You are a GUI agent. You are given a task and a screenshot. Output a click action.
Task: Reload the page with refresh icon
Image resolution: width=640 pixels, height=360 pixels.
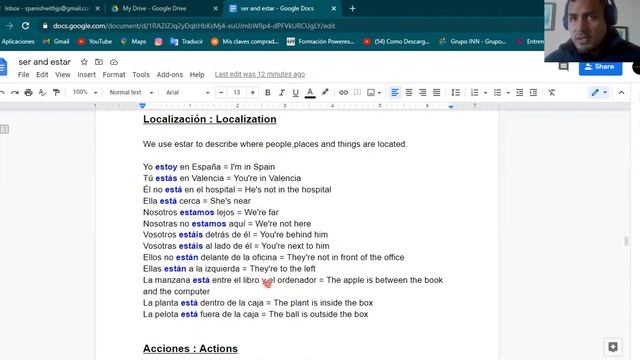[25, 26]
